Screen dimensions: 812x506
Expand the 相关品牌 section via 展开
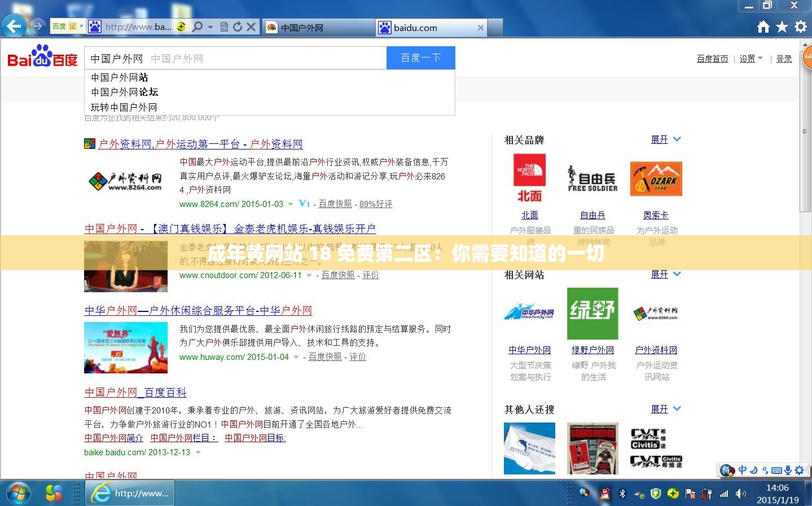click(666, 139)
